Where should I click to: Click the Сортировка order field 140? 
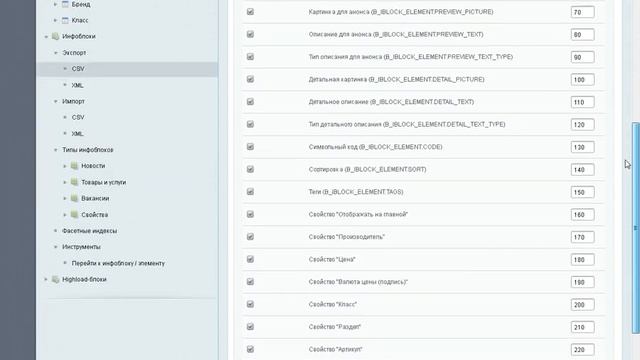(x=582, y=169)
